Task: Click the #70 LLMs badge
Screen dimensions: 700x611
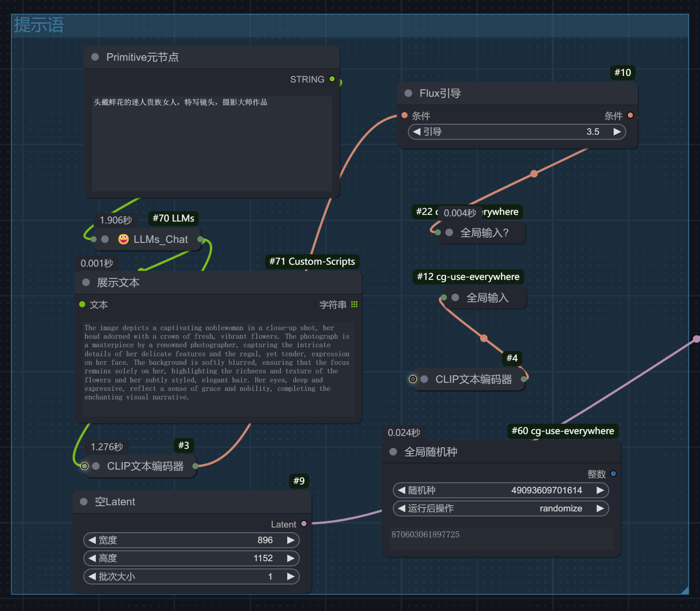Action: tap(173, 218)
